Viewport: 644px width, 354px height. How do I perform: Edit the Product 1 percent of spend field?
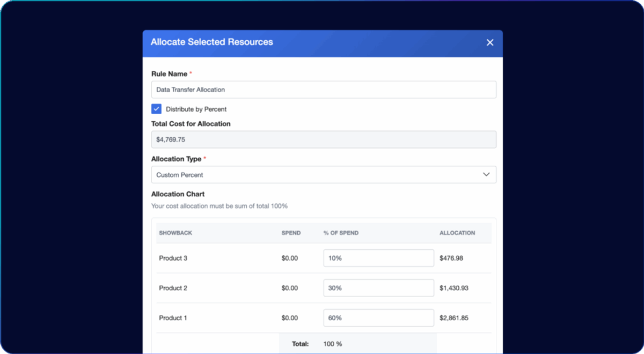(378, 318)
